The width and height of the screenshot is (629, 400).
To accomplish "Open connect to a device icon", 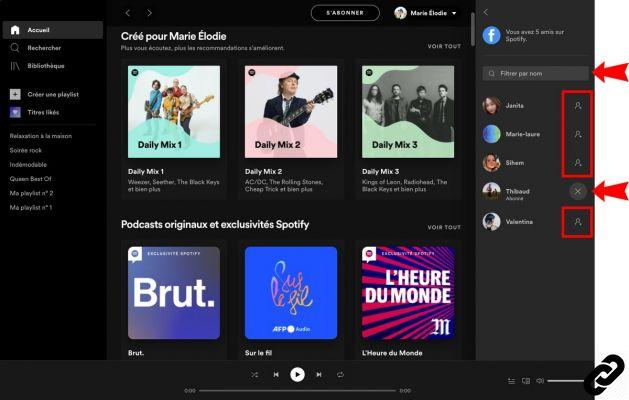I will [x=526, y=381].
